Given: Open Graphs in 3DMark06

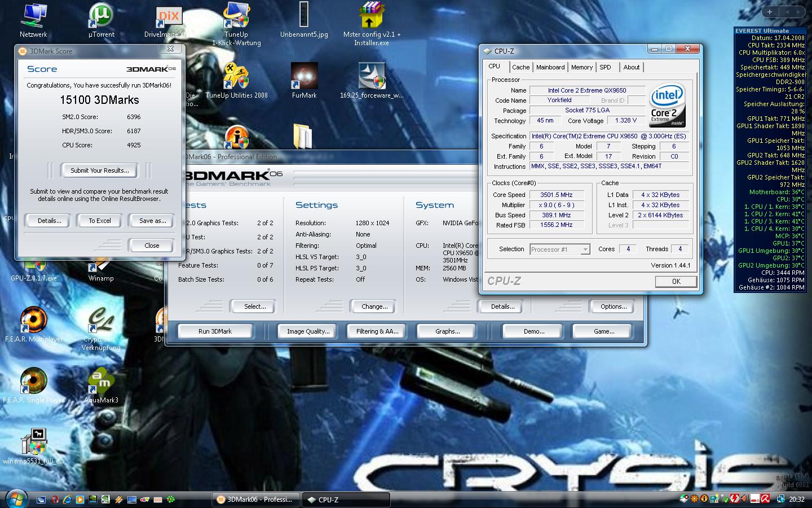Looking at the screenshot, I should click(447, 331).
